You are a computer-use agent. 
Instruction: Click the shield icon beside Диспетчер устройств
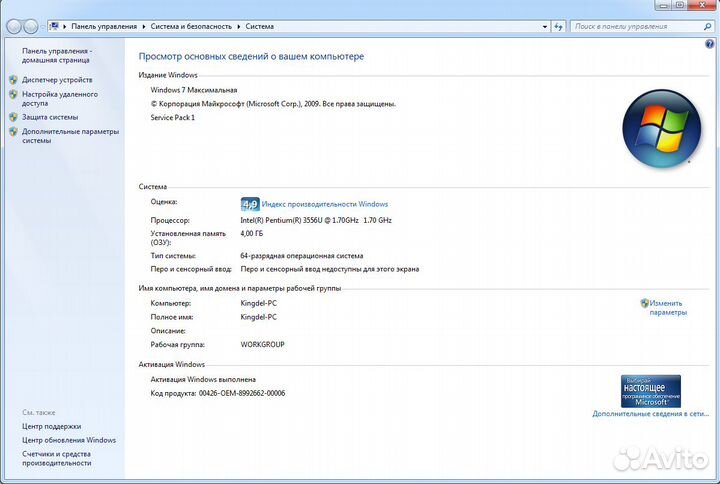(13, 80)
